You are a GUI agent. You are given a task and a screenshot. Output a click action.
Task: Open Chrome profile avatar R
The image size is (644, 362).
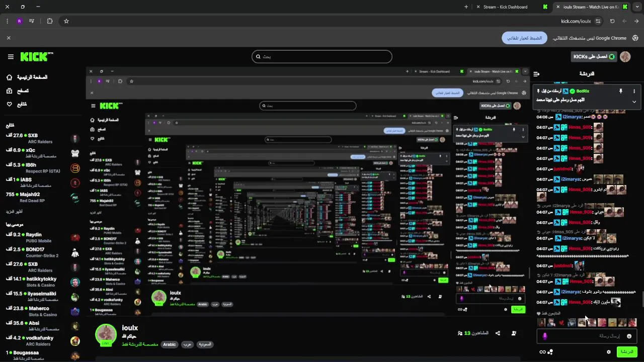click(x=19, y=21)
